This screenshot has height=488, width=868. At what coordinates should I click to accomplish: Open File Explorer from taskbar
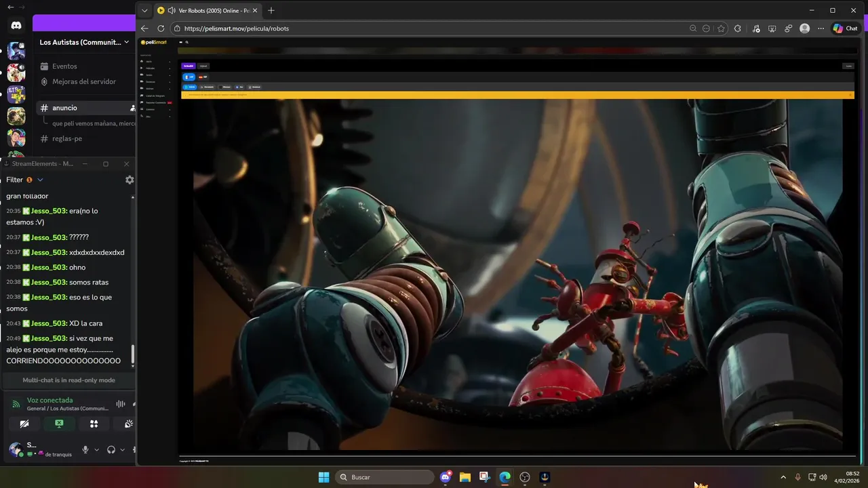click(465, 477)
